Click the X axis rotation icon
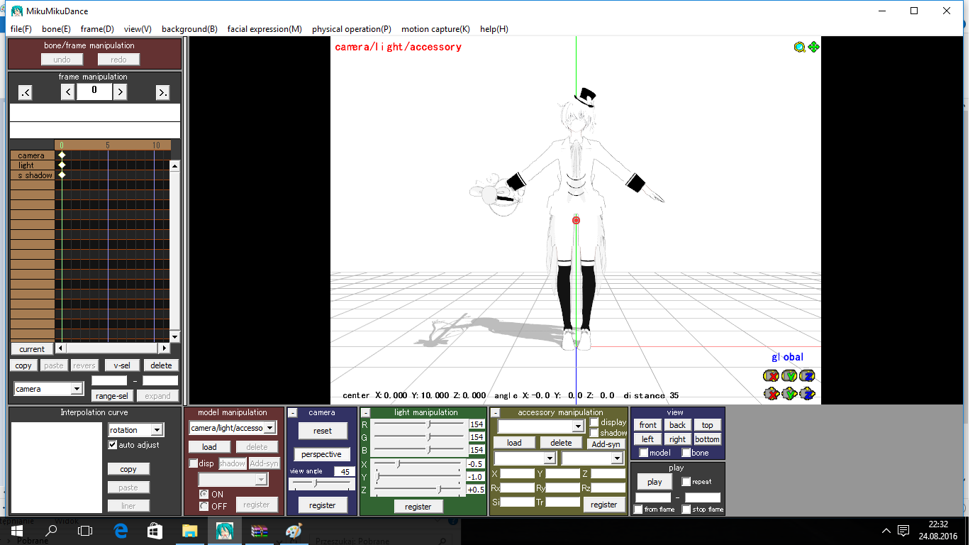 pos(771,376)
